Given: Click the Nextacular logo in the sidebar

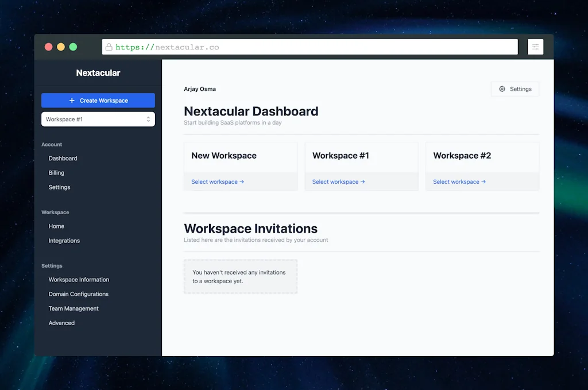Looking at the screenshot, I should tap(98, 73).
